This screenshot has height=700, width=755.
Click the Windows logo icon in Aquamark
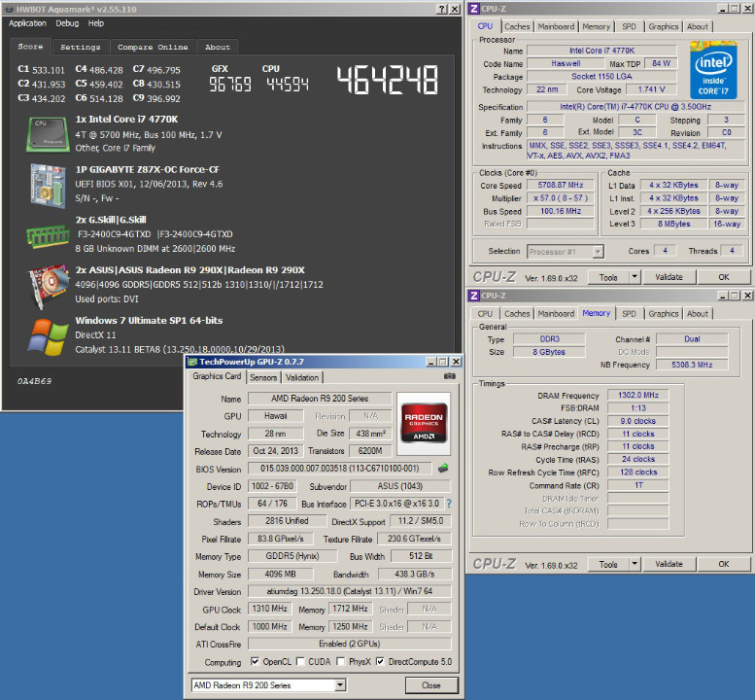(48, 336)
